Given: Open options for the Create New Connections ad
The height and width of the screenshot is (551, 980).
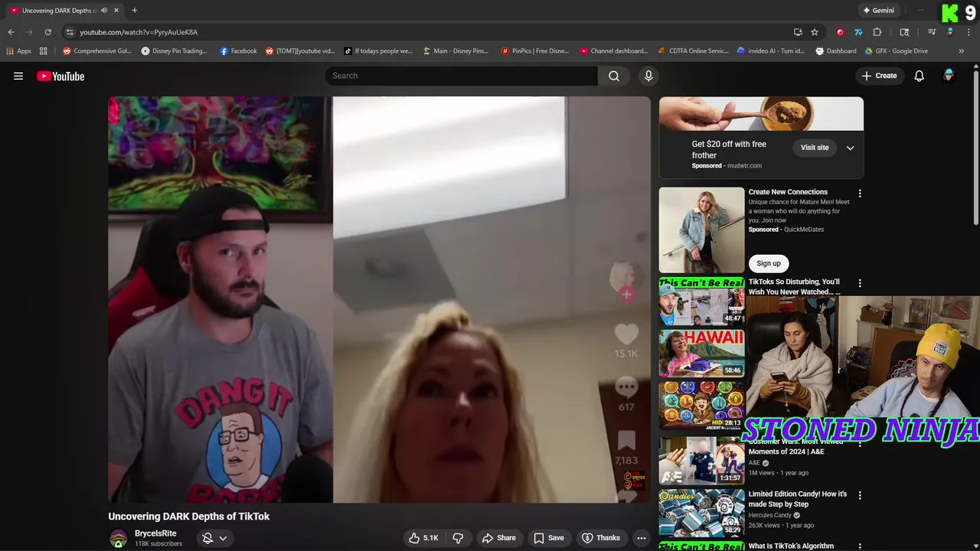Looking at the screenshot, I should click(x=860, y=194).
